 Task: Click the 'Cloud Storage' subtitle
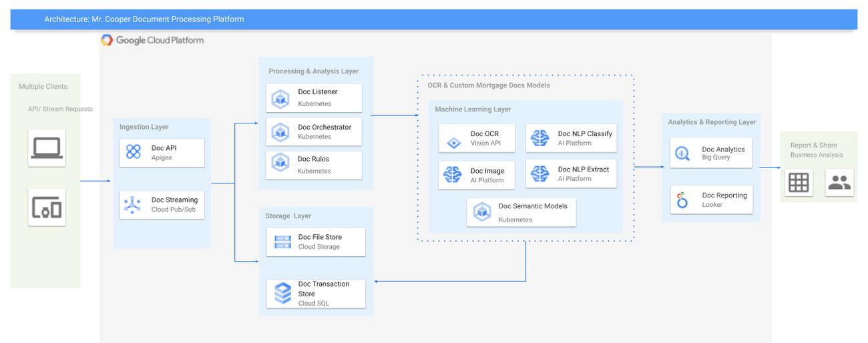[319, 247]
